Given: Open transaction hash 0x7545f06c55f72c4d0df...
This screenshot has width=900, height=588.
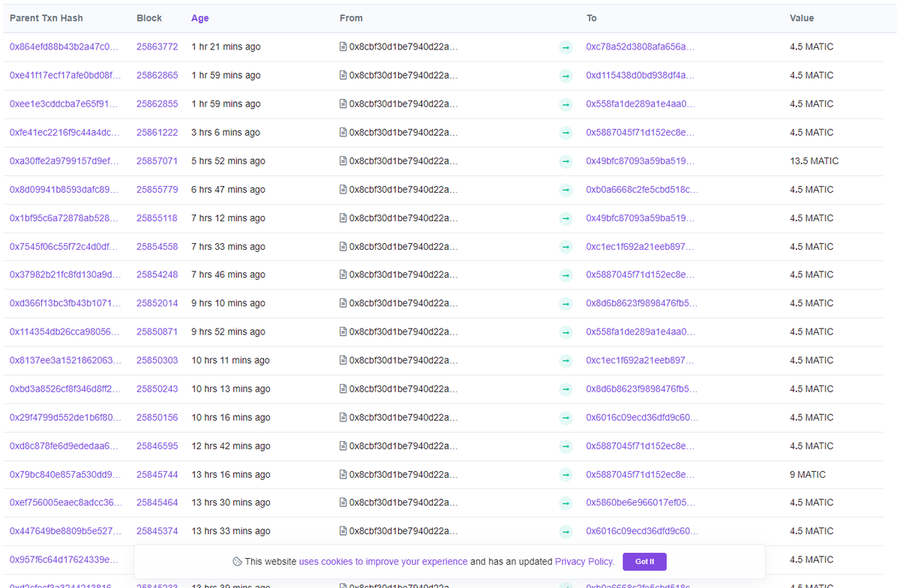Looking at the screenshot, I should pyautogui.click(x=64, y=246).
